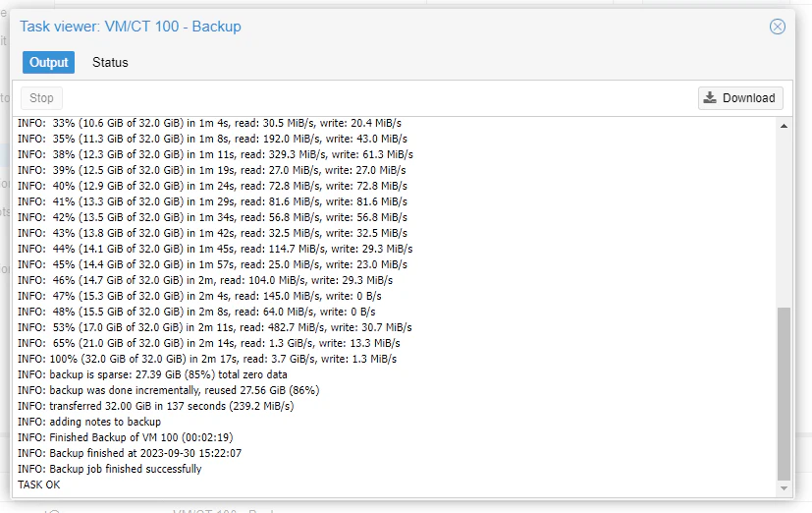Click 'backup was done incrementally' line

tap(168, 390)
